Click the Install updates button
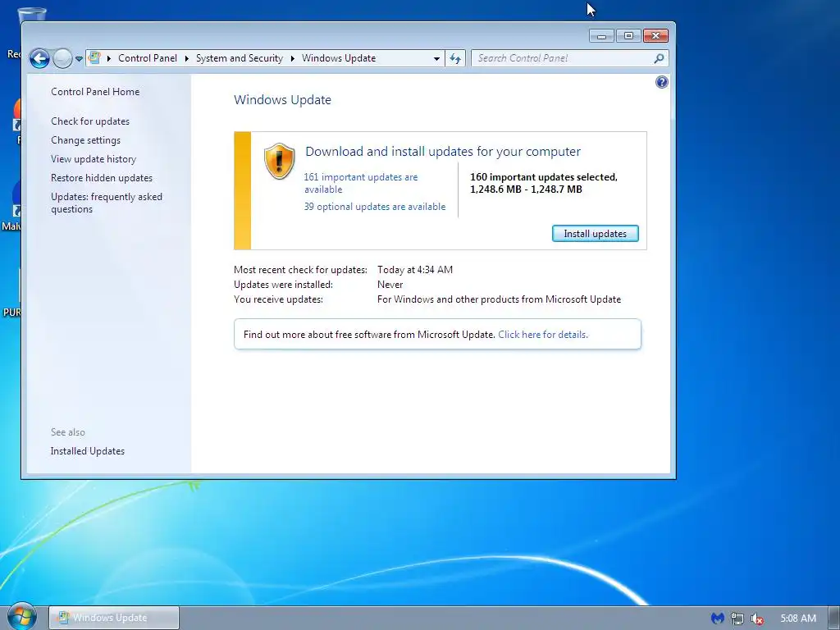 tap(596, 234)
